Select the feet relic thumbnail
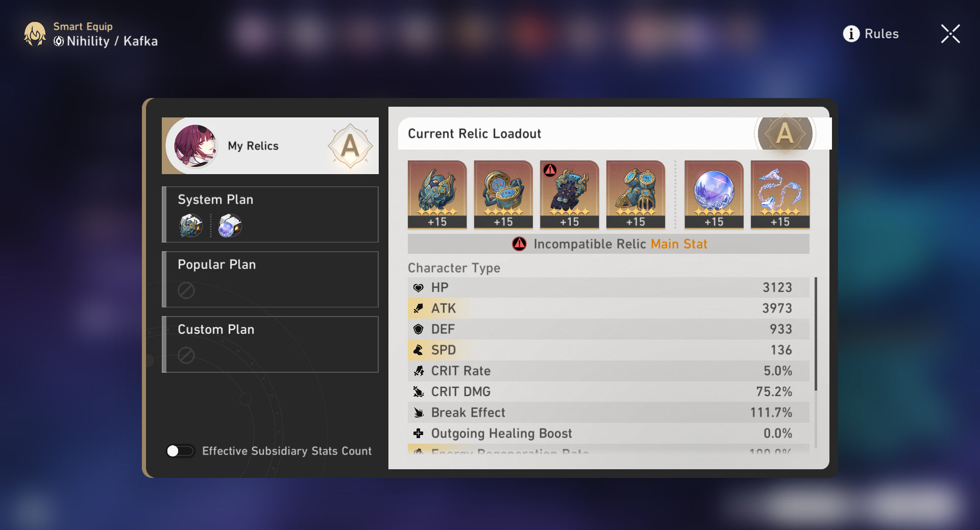 [x=635, y=194]
